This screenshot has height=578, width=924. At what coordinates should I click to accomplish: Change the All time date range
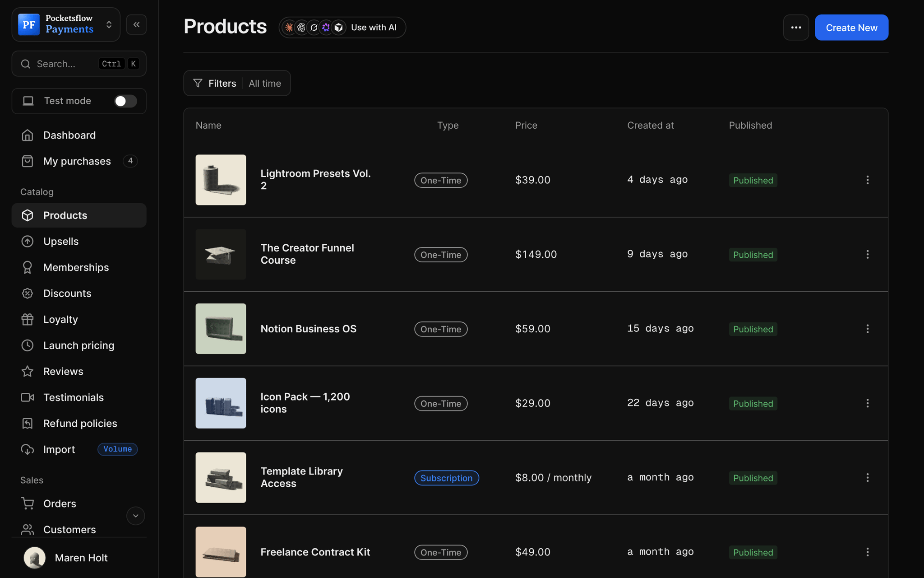coord(265,83)
